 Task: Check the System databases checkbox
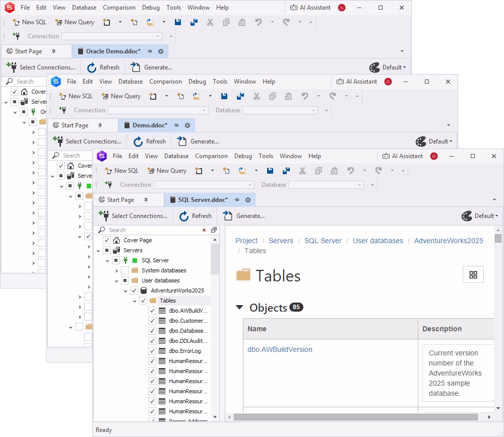coord(125,270)
